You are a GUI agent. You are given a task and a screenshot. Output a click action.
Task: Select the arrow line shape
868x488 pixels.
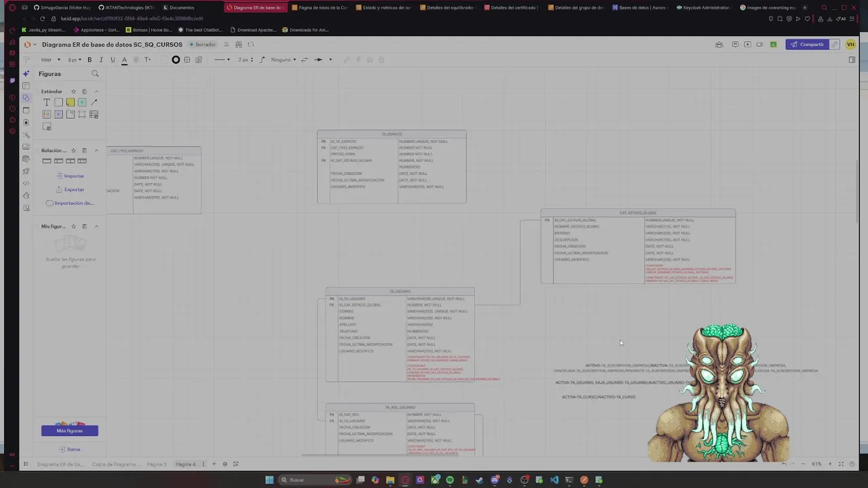94,102
